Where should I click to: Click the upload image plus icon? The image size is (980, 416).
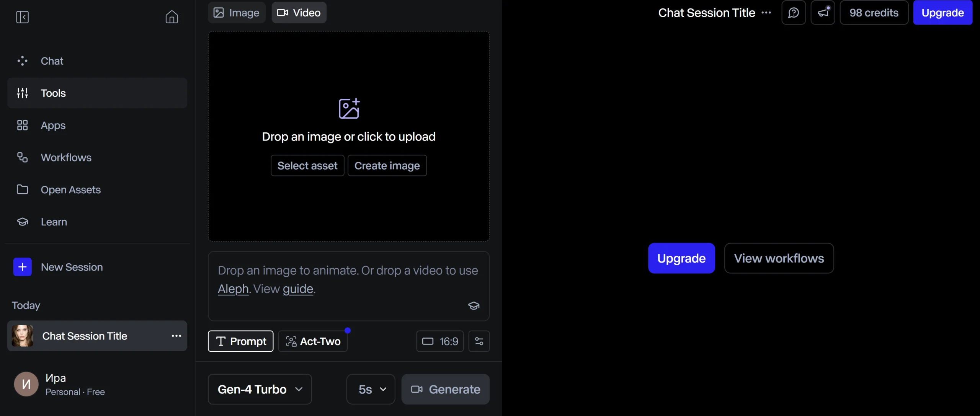[x=349, y=109]
